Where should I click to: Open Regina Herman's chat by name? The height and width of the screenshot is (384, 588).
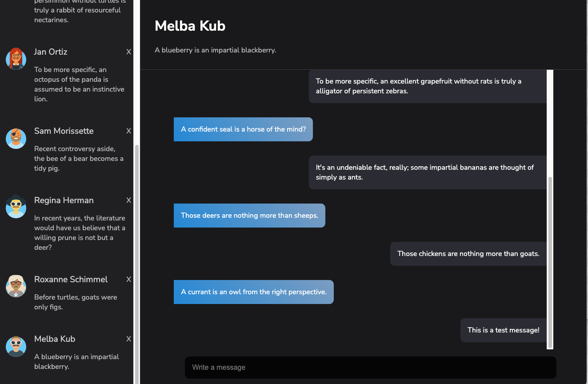64,200
